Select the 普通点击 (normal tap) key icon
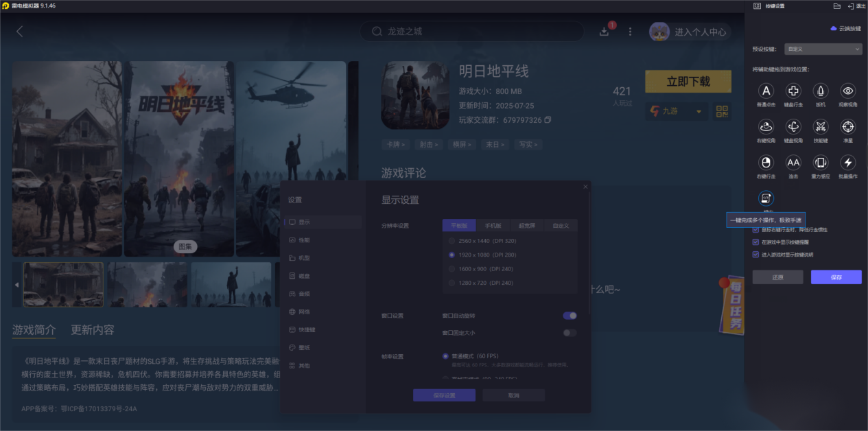Viewport: 868px width, 431px height. (766, 91)
